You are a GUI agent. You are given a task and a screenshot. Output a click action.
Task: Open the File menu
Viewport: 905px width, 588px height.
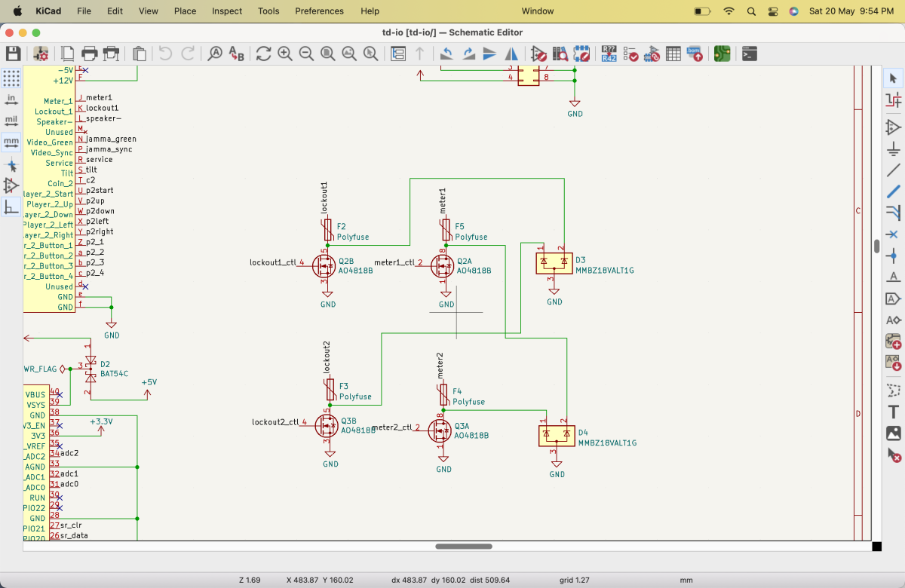[84, 11]
